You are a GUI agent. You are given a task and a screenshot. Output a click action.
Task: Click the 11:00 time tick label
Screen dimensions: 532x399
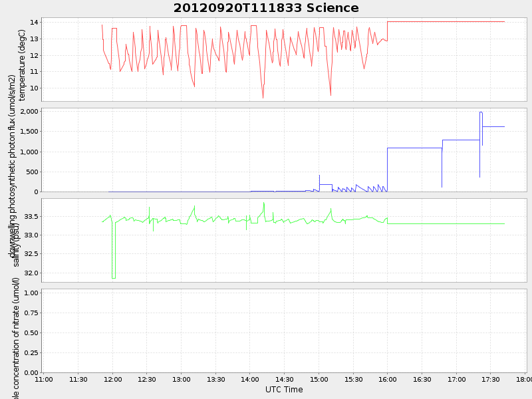tap(44, 379)
